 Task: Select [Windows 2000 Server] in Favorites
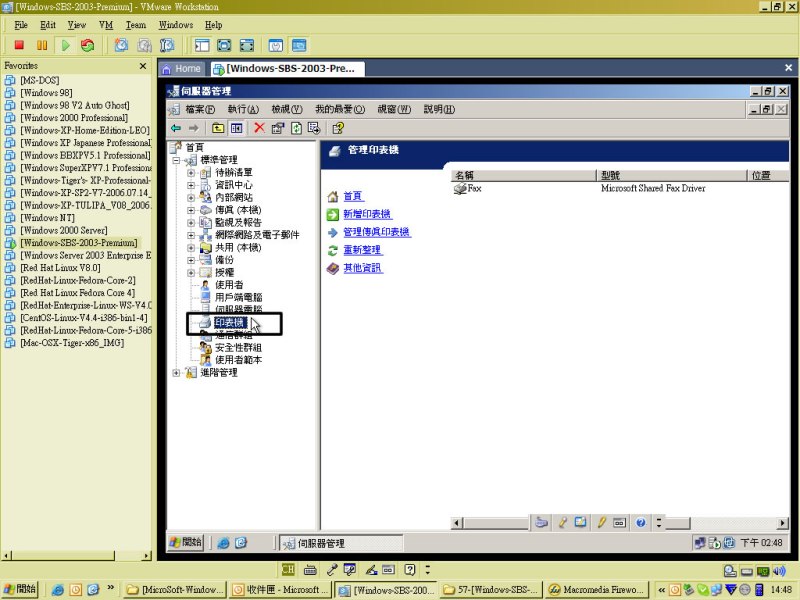click(64, 231)
